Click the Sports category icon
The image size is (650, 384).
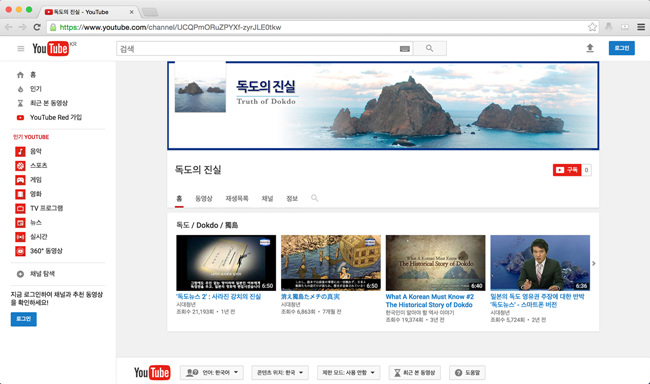tap(20, 165)
